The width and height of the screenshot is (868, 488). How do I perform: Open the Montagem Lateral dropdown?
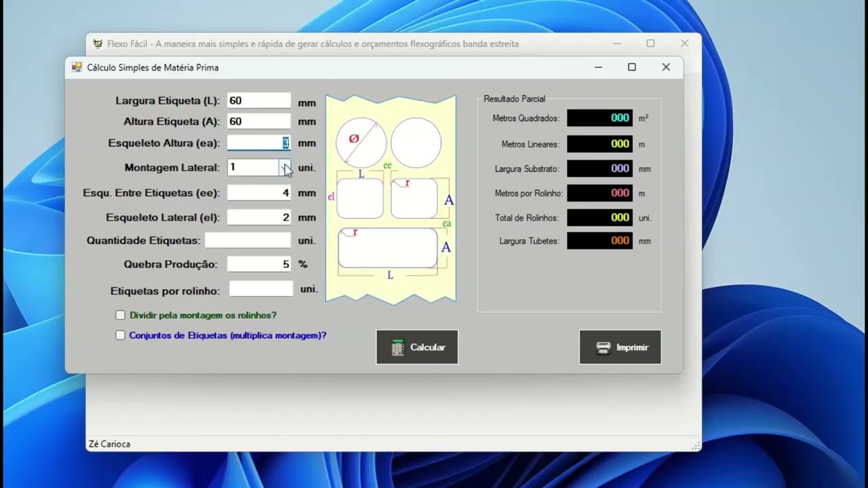[285, 167]
